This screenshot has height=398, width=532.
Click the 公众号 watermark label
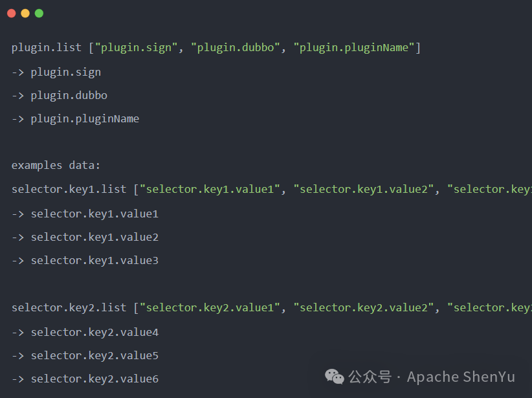click(370, 377)
